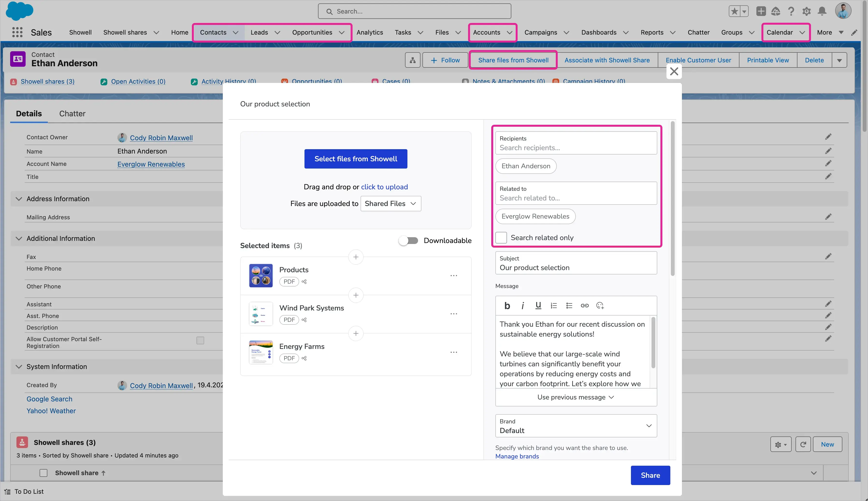Click the Products PDF thumbnail

[x=261, y=276]
